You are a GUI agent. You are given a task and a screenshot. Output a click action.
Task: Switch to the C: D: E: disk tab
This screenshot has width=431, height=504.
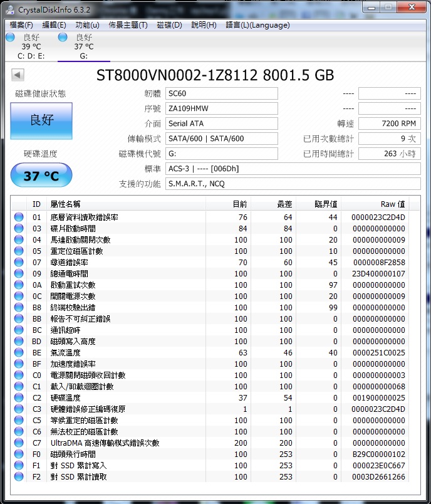click(31, 46)
